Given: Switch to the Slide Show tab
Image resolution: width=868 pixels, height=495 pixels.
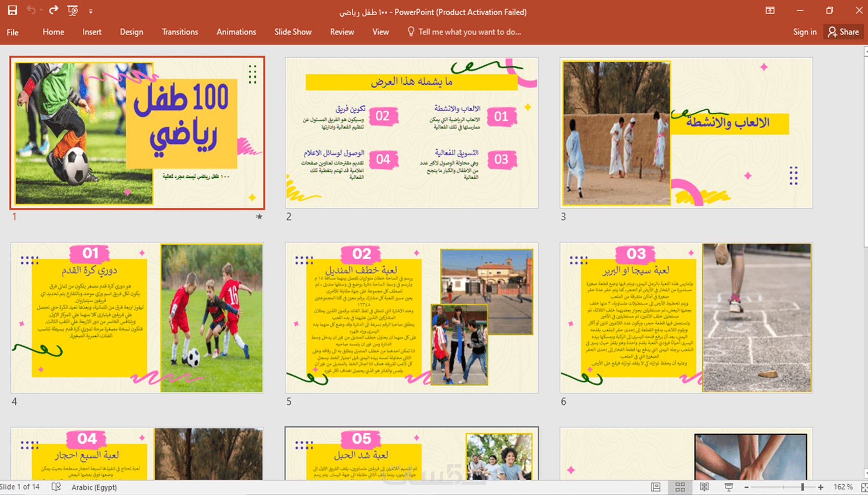Looking at the screenshot, I should click(x=293, y=32).
